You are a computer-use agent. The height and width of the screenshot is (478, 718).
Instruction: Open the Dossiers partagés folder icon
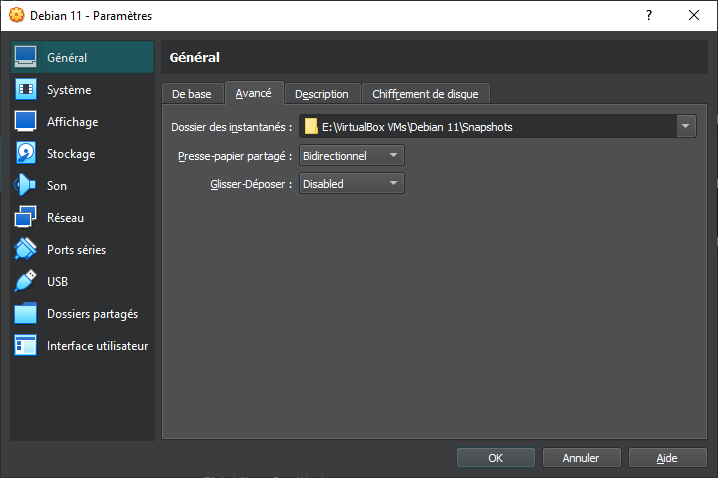(x=26, y=313)
